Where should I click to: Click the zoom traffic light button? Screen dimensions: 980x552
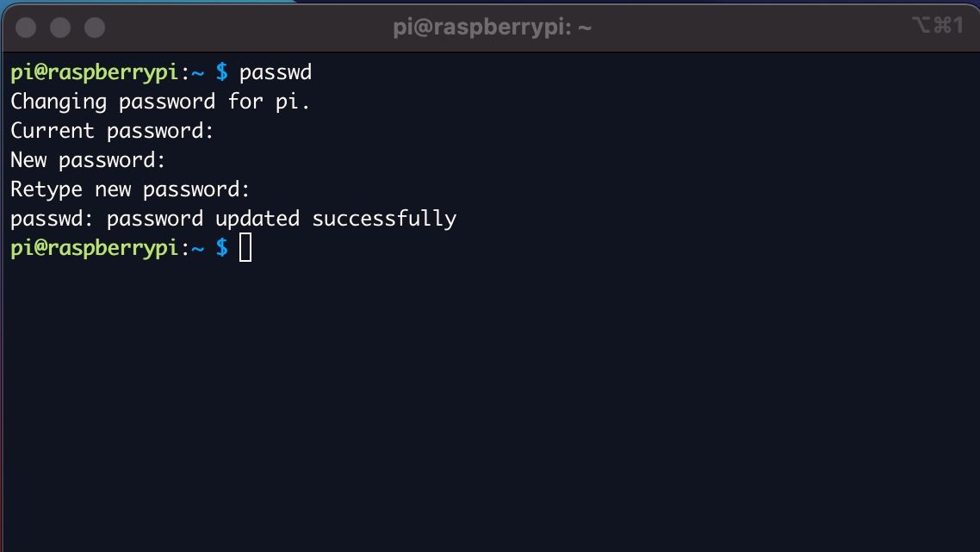[x=95, y=28]
